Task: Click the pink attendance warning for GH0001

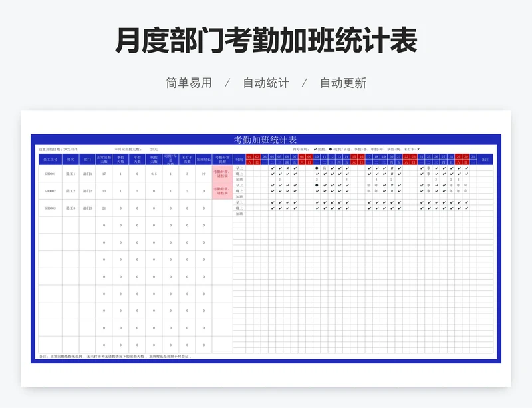Action: [222, 174]
